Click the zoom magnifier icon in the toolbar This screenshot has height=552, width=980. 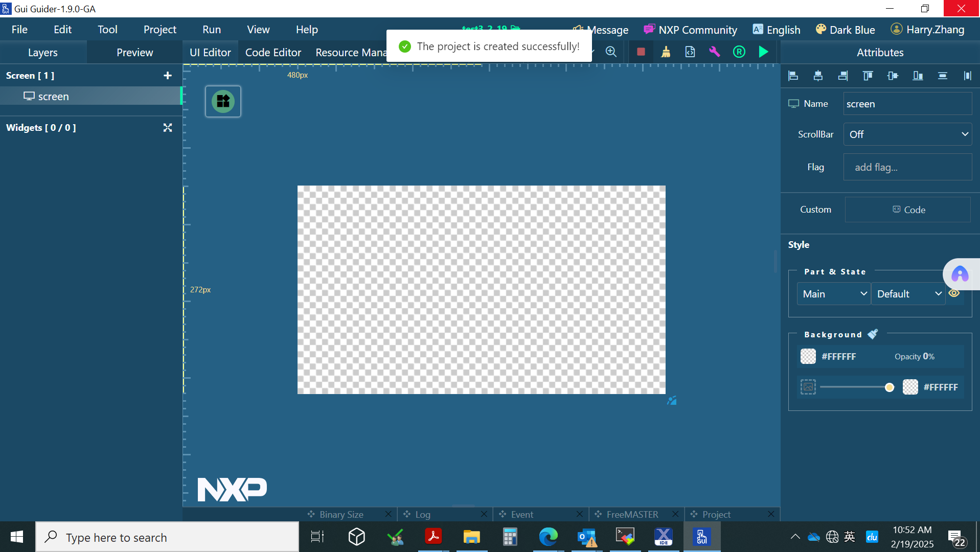click(x=611, y=52)
